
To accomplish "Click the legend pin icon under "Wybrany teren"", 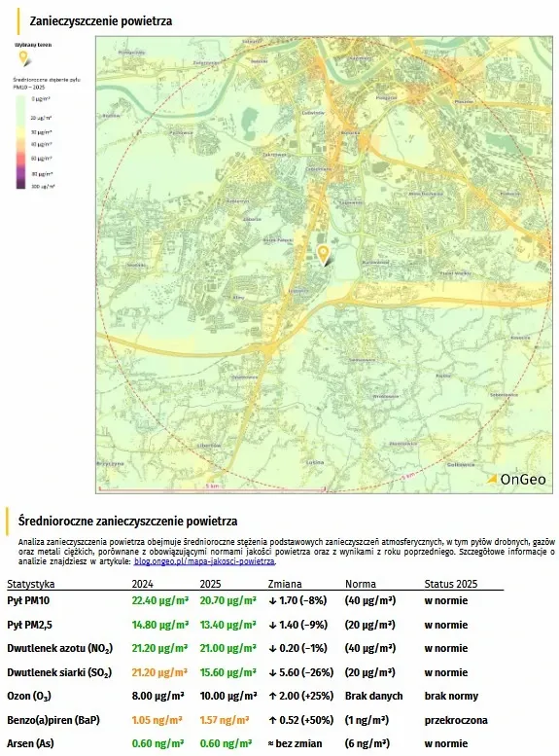I will click(x=24, y=58).
